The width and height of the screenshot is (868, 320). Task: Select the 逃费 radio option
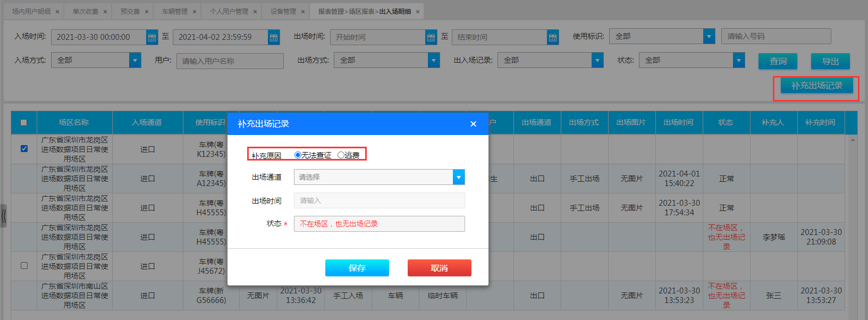[x=341, y=155]
